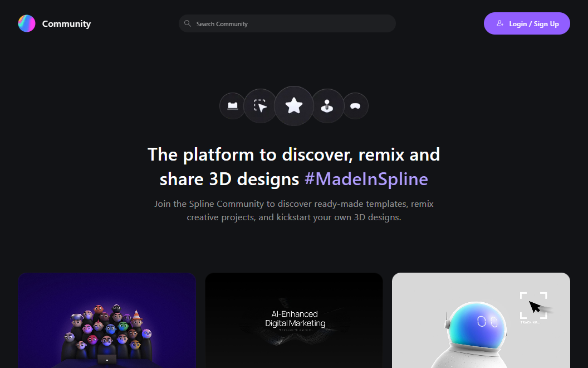
Task: Click the #MadeInSpline hashtag
Action: (366, 179)
